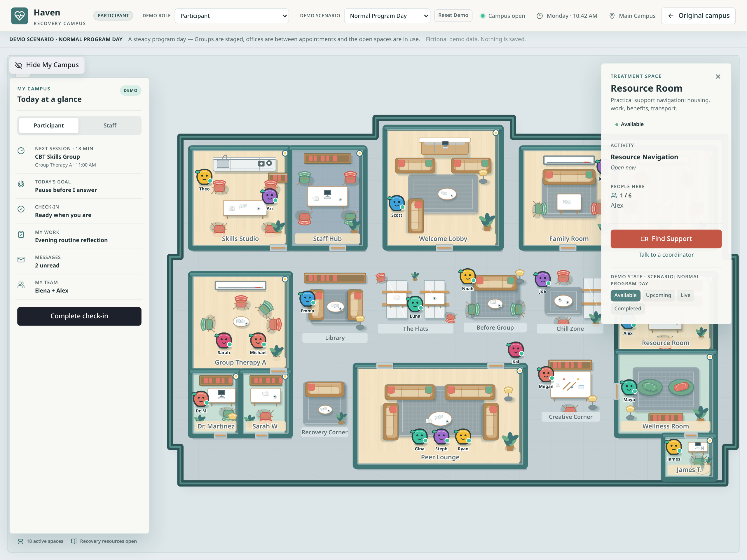Open the Demo Scenario dropdown
Image resolution: width=747 pixels, height=560 pixels.
click(387, 16)
